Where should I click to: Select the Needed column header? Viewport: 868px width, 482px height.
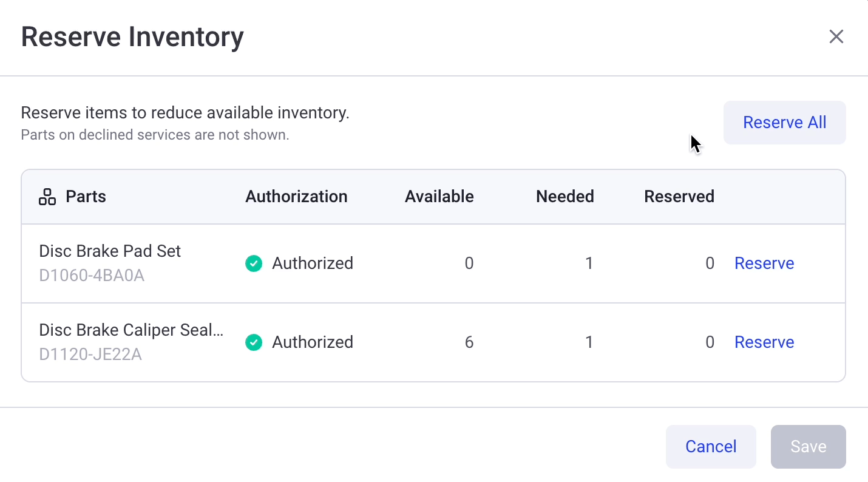[x=565, y=196]
